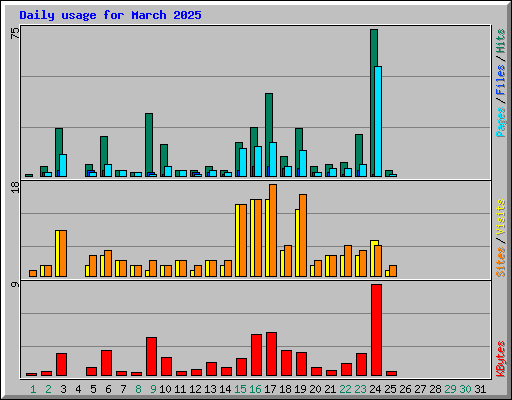The image size is (512, 400).
Task: Click the day 31 axis label
Action: point(480,389)
